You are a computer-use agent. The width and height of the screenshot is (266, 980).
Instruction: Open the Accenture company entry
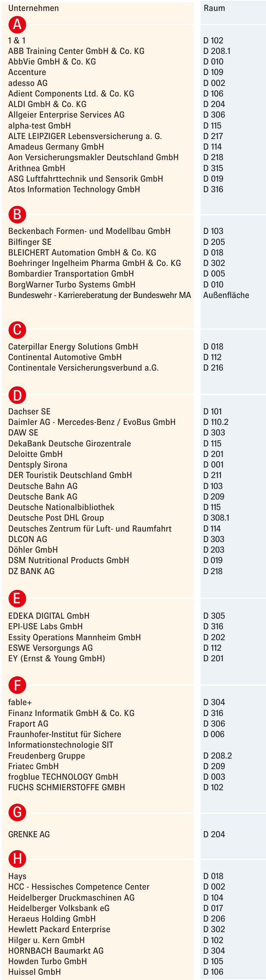coord(27,72)
